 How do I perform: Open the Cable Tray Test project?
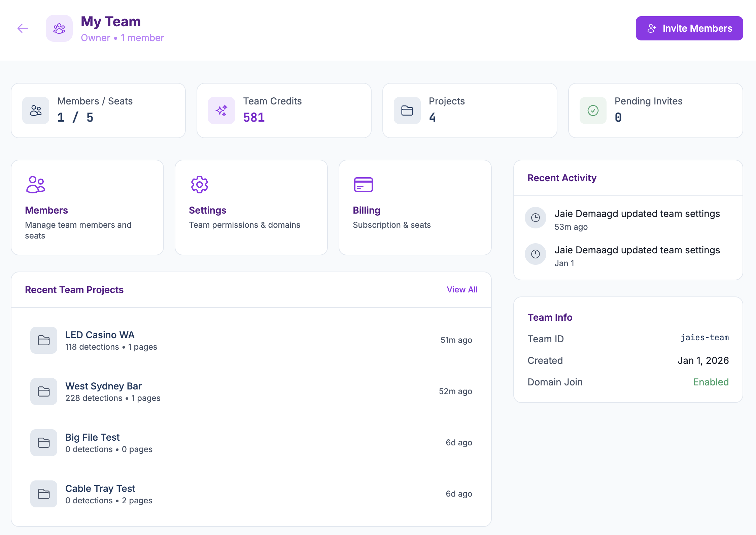[x=100, y=489]
